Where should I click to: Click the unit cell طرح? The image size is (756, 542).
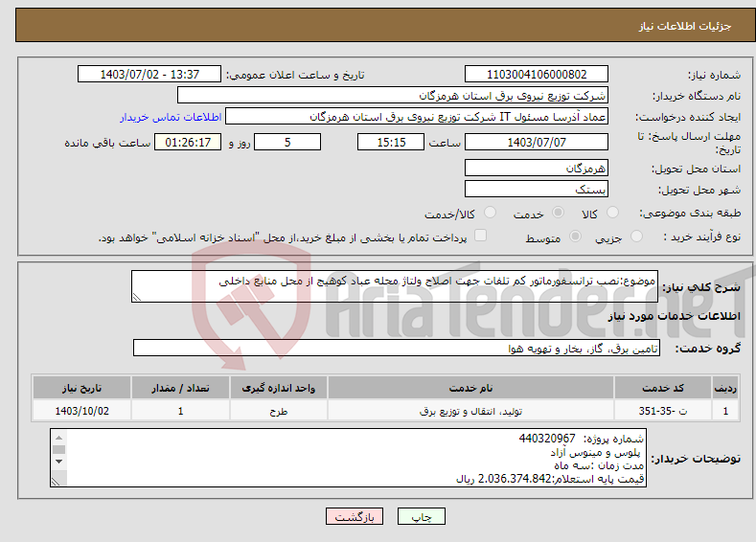point(279,411)
